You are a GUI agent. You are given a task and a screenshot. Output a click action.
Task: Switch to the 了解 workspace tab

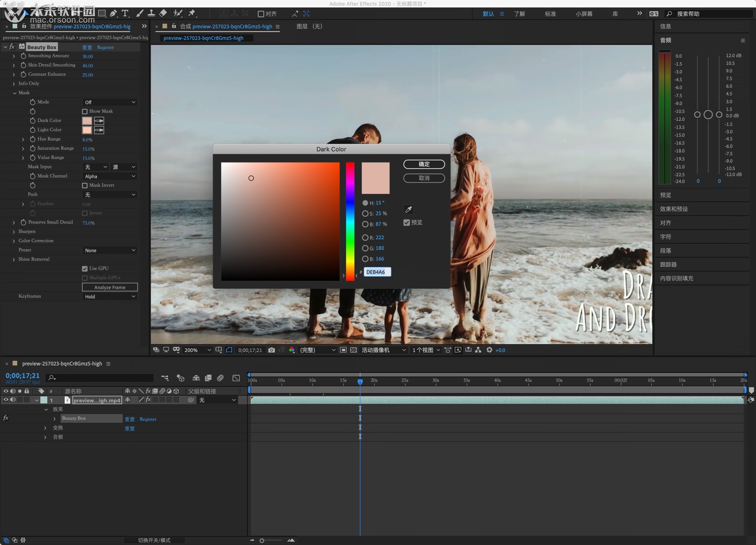click(520, 14)
